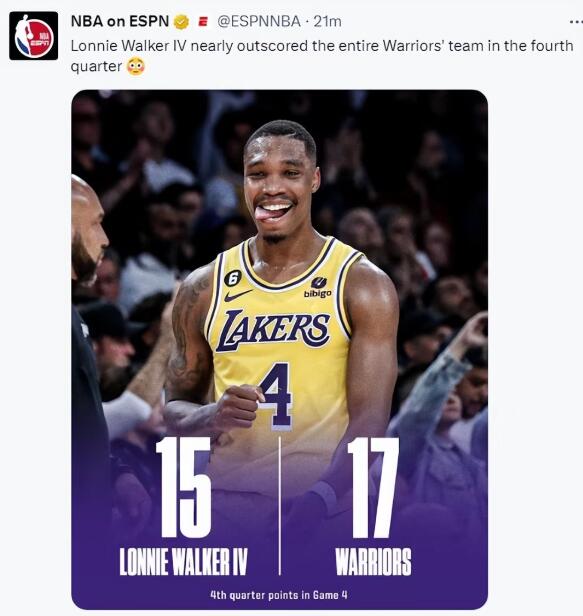Click the large 15 points number
This screenshot has width=583, height=616.
(184, 487)
